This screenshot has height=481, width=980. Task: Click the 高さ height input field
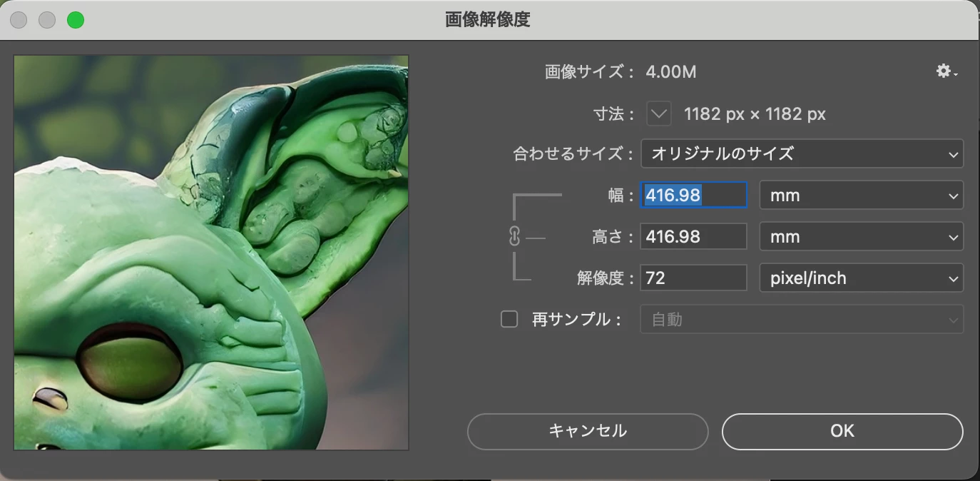point(694,237)
